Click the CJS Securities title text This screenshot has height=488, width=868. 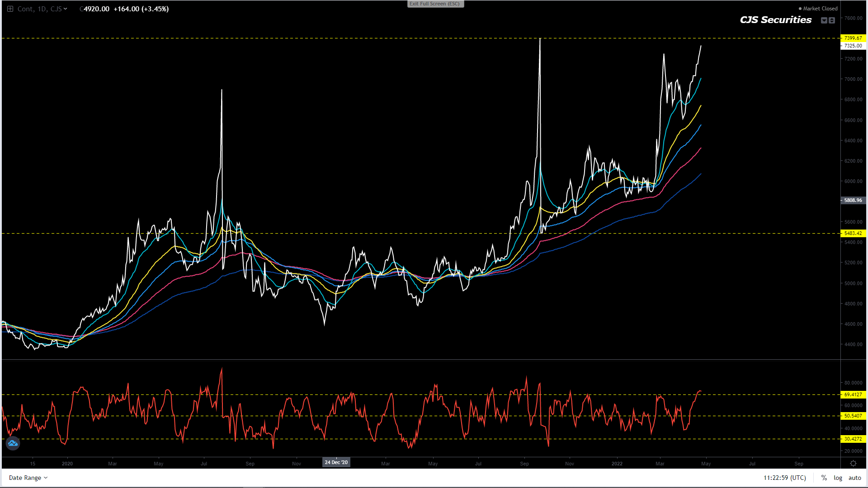click(775, 20)
